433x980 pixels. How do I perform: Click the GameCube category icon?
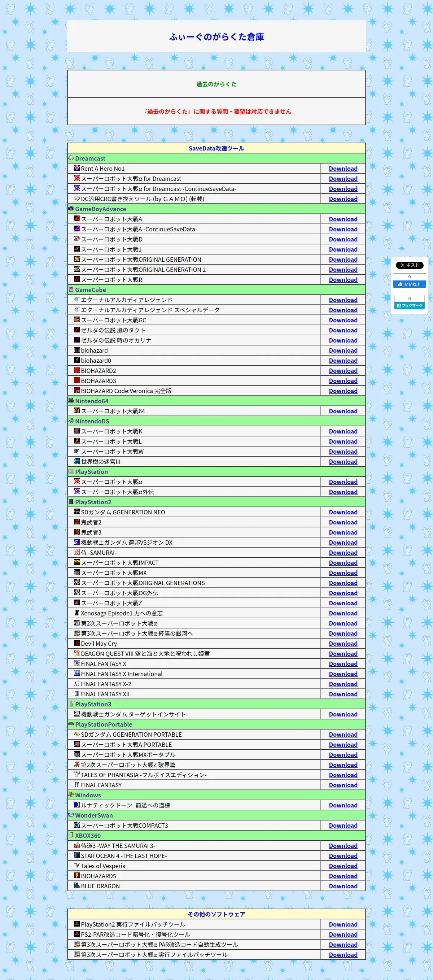click(x=71, y=289)
